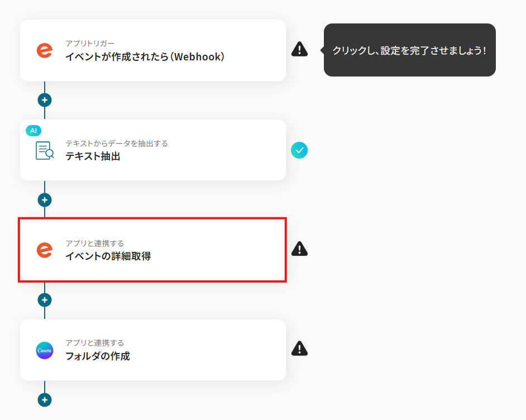Image resolution: width=526 pixels, height=420 pixels.
Task: Insert a step below the テキスト抽出 card
Action: click(x=45, y=200)
